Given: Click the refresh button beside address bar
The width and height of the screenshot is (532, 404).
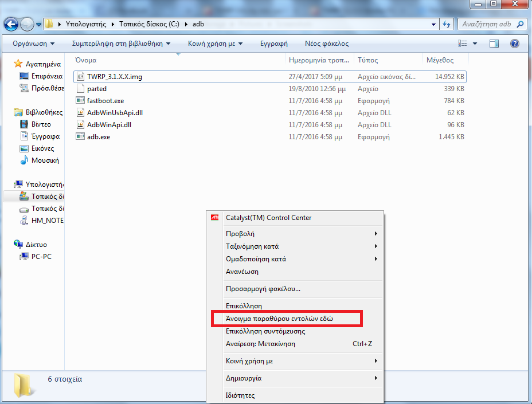Looking at the screenshot, I should [x=446, y=25].
